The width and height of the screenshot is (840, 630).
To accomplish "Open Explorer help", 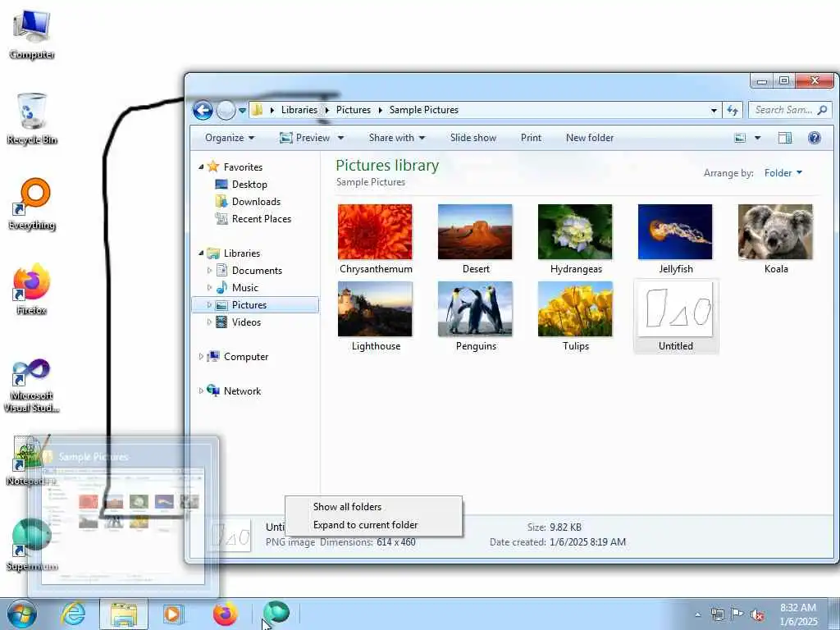I will [815, 138].
